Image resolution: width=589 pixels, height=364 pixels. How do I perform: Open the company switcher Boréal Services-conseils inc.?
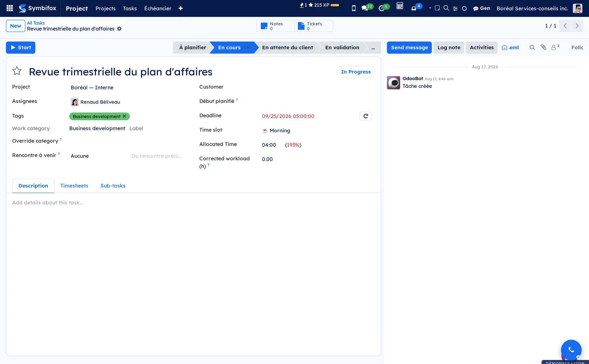(532, 8)
